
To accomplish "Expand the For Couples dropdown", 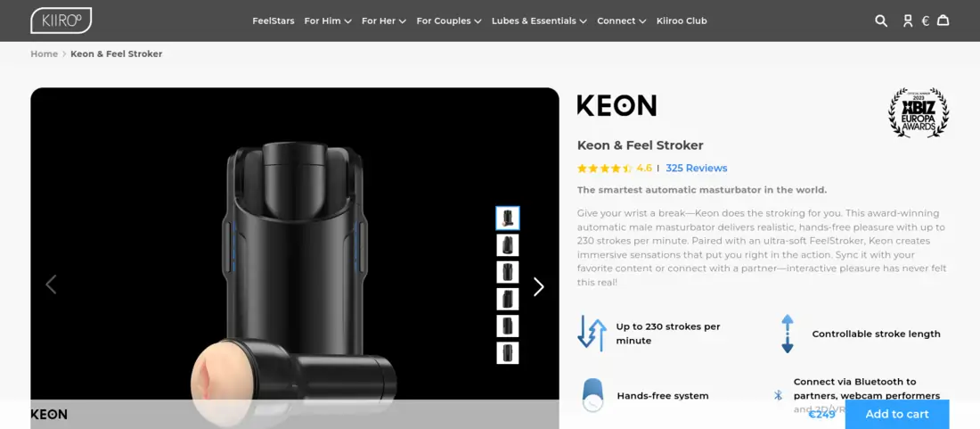I will coord(449,21).
